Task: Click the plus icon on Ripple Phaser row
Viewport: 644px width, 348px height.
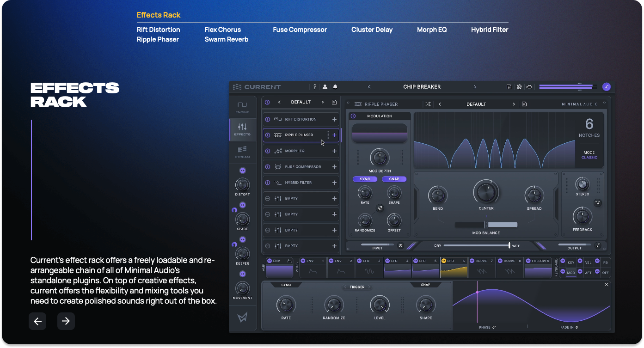Action: coord(334,135)
